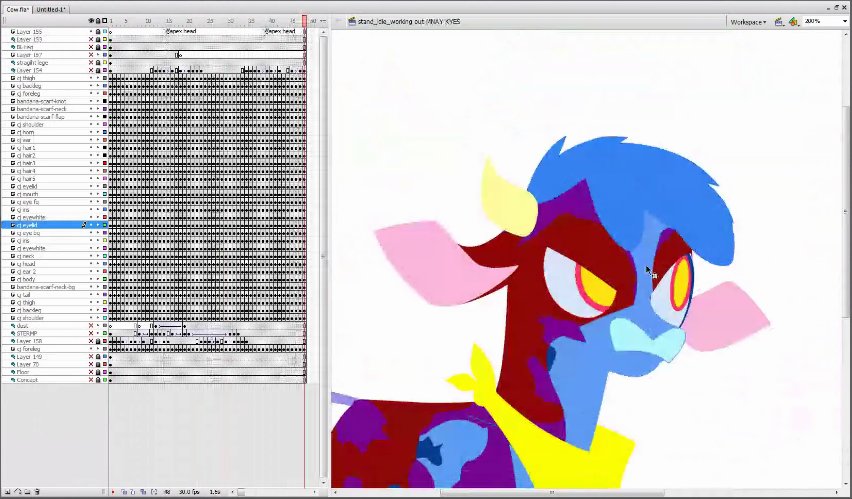
Task: Open the stage zoom 200% dropdown arrow
Action: point(844,21)
